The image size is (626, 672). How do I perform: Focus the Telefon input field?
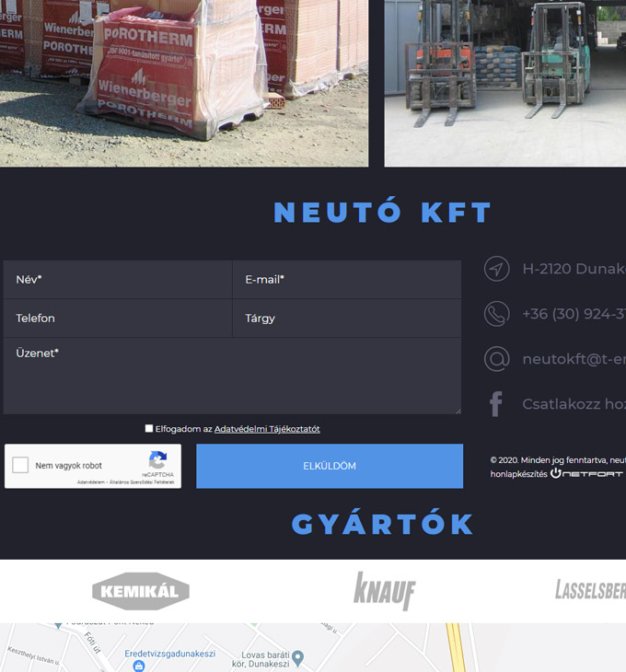(118, 318)
